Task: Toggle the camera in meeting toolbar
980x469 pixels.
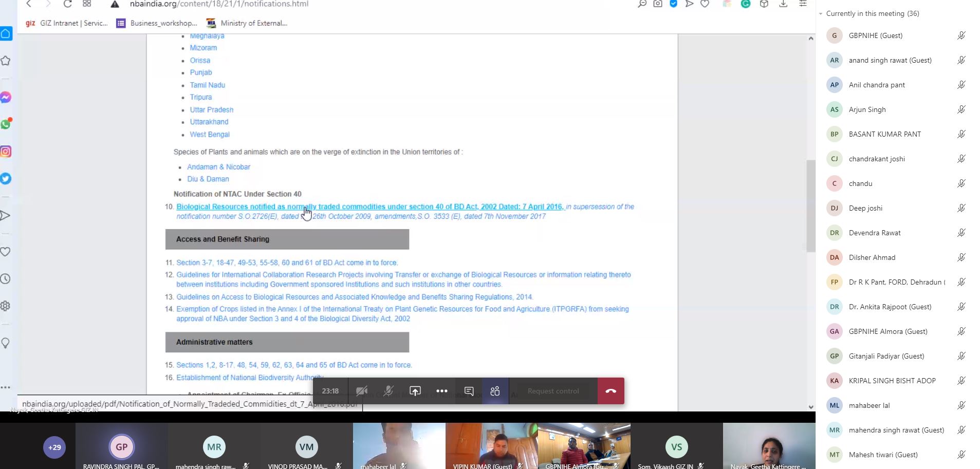Action: (x=361, y=391)
